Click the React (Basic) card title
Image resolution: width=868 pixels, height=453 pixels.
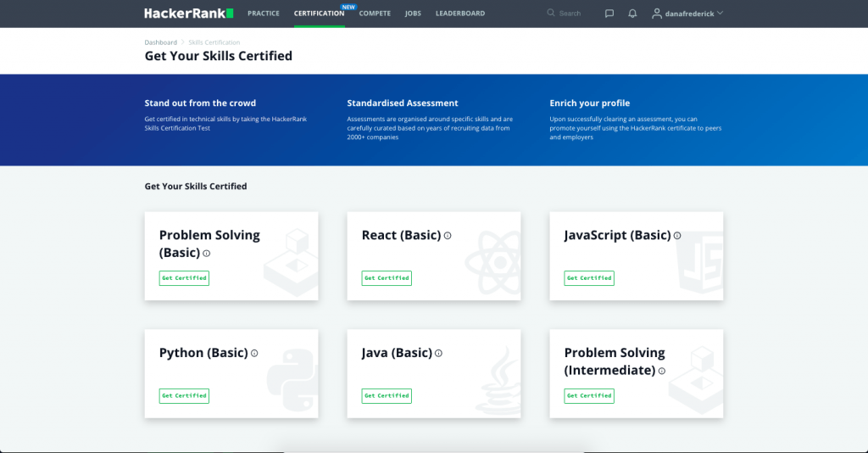coord(401,235)
